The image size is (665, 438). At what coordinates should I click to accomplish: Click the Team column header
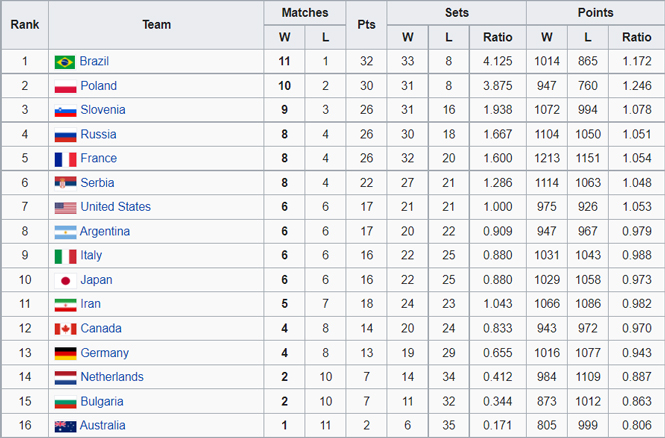point(156,25)
